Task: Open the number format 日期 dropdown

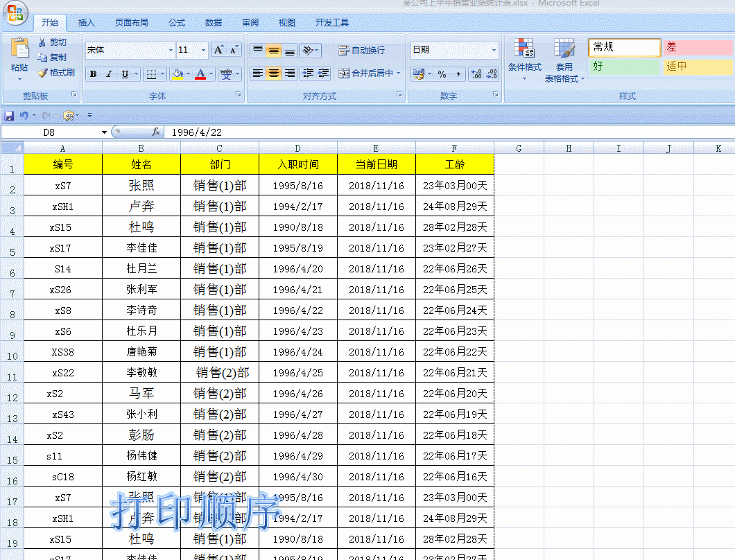Action: [494, 50]
